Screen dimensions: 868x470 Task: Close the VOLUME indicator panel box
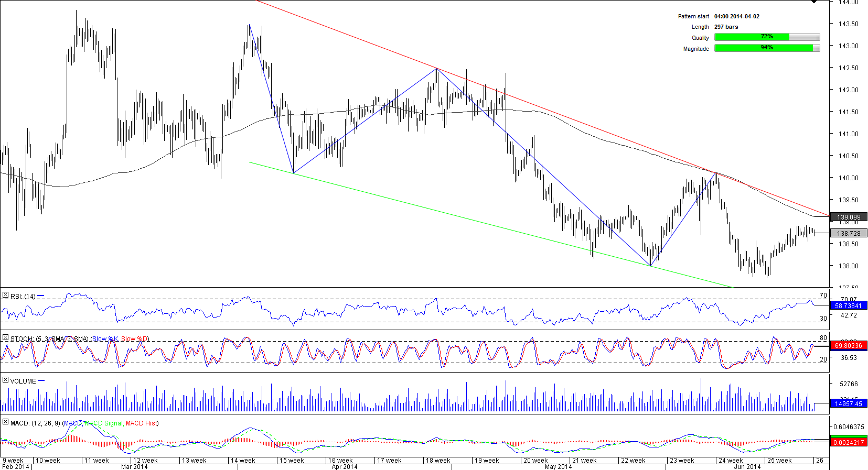[5, 380]
